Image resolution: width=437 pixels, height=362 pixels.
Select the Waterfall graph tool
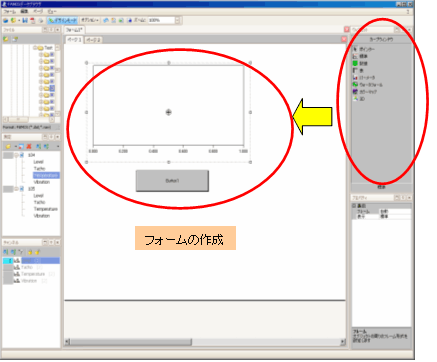[368, 85]
